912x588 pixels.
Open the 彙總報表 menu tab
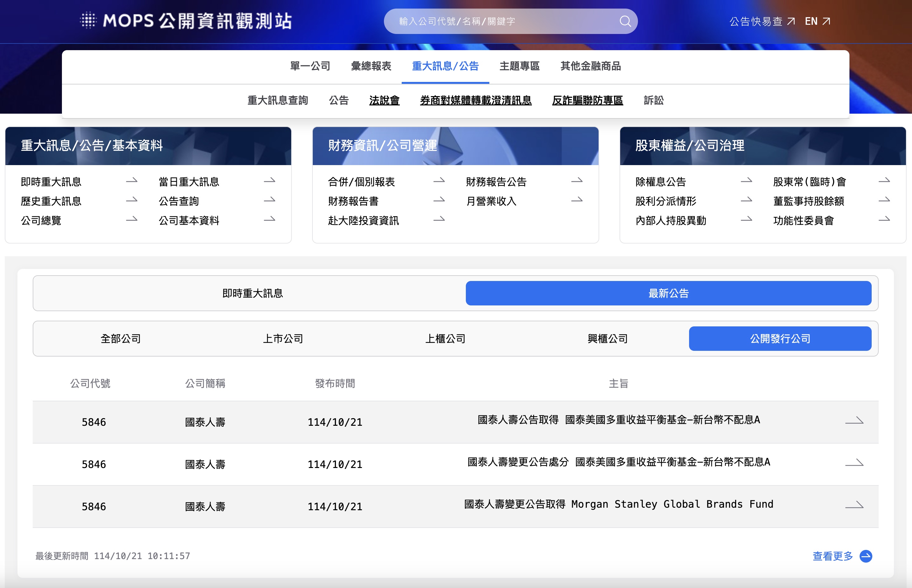[371, 66]
